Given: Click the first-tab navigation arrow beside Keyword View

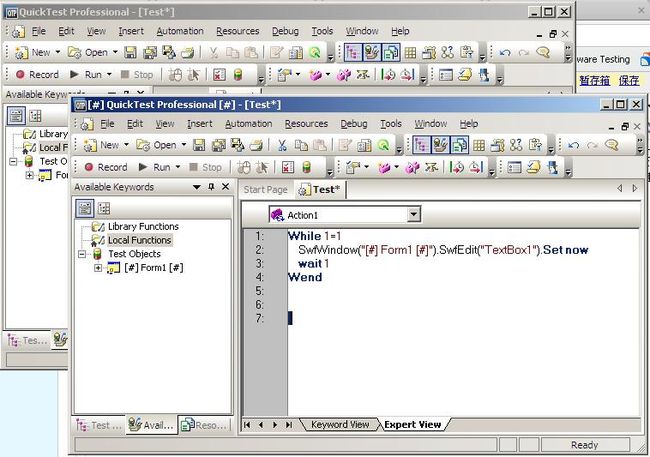Looking at the screenshot, I should pos(247,425).
